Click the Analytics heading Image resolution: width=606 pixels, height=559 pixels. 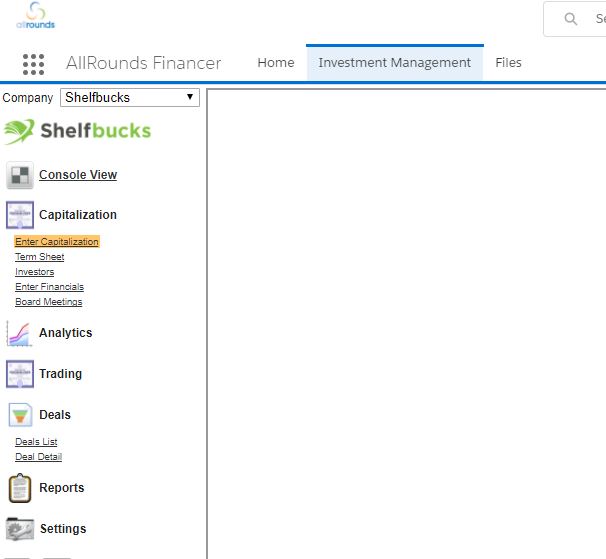66,333
